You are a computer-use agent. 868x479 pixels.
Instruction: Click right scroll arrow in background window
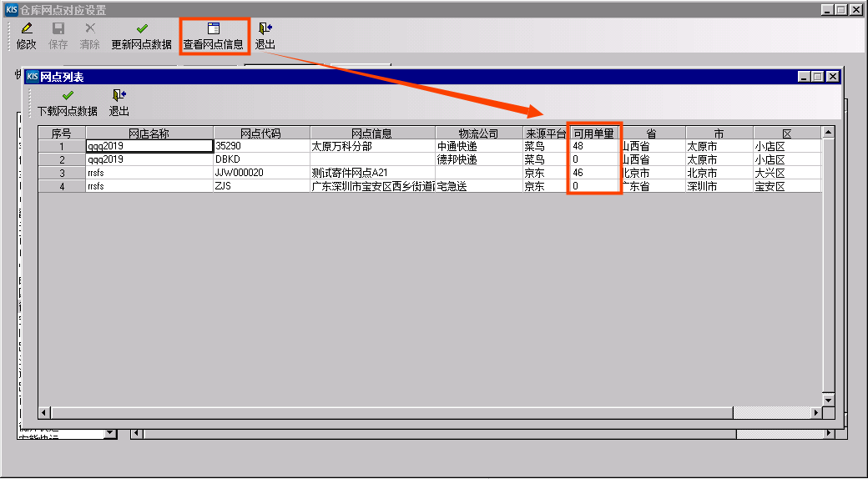pyautogui.click(x=828, y=434)
